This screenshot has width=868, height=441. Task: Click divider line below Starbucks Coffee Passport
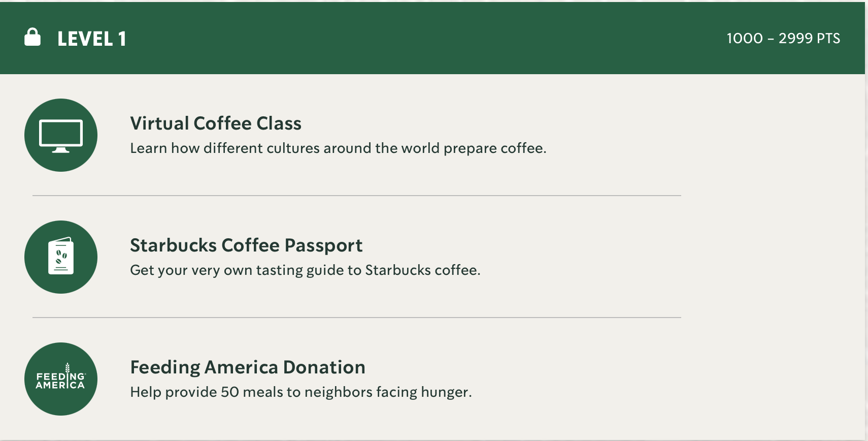point(356,318)
